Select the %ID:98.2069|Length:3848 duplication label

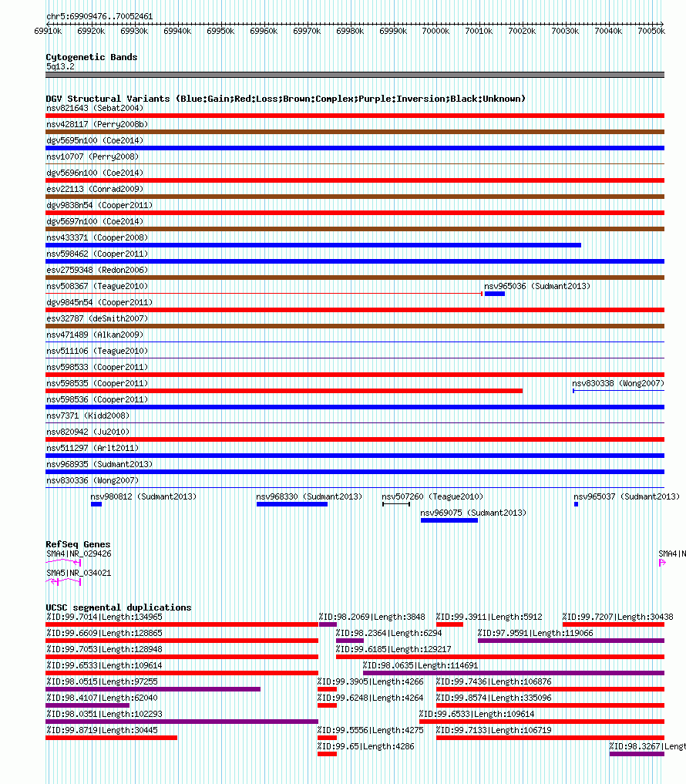pos(372,617)
